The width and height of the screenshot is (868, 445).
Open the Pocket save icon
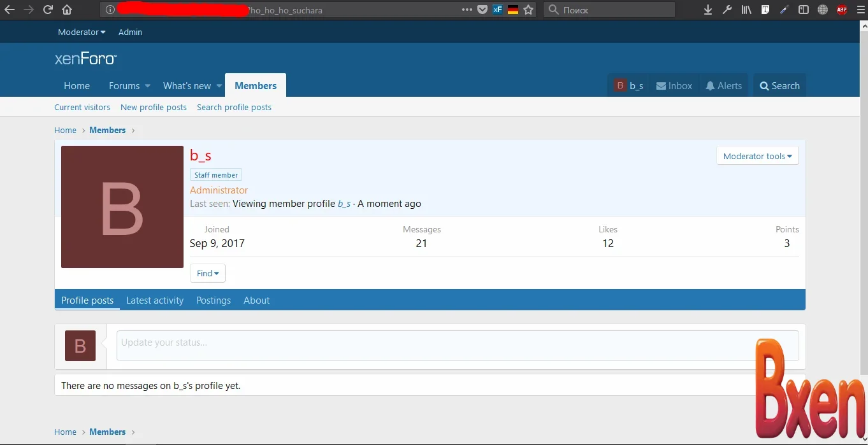(482, 10)
